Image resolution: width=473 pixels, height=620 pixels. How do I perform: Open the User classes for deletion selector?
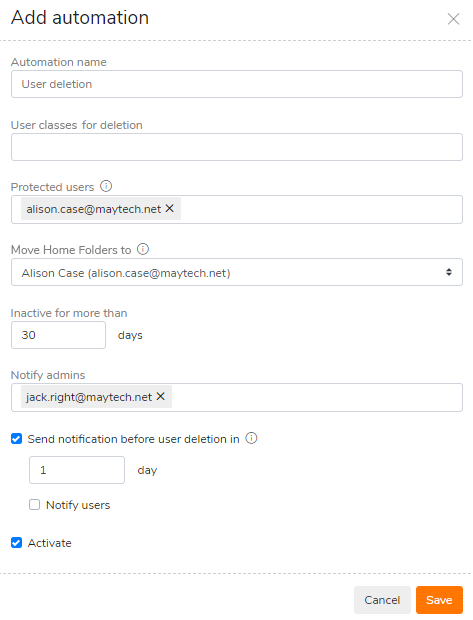click(237, 147)
